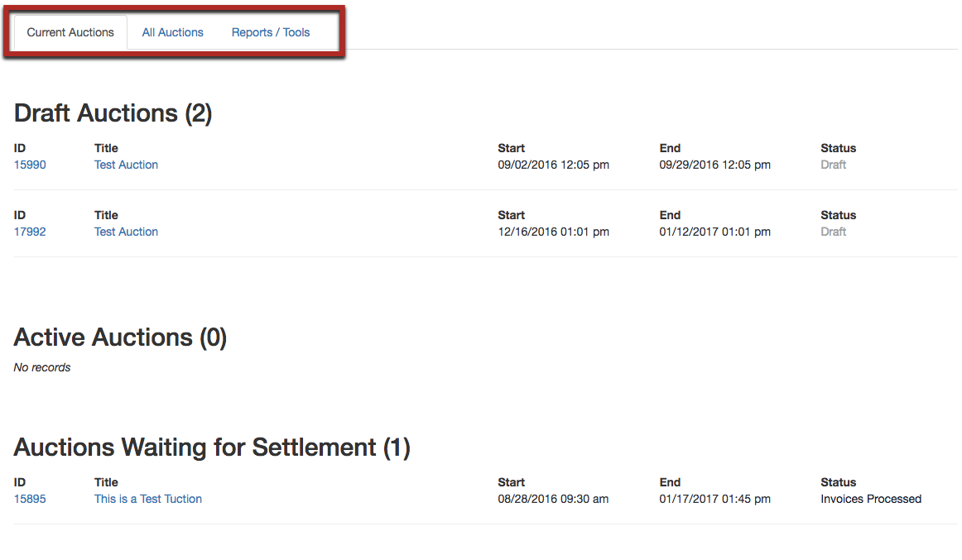This screenshot has height=560, width=962.
Task: Open auction ID 15990 link
Action: click(x=30, y=165)
